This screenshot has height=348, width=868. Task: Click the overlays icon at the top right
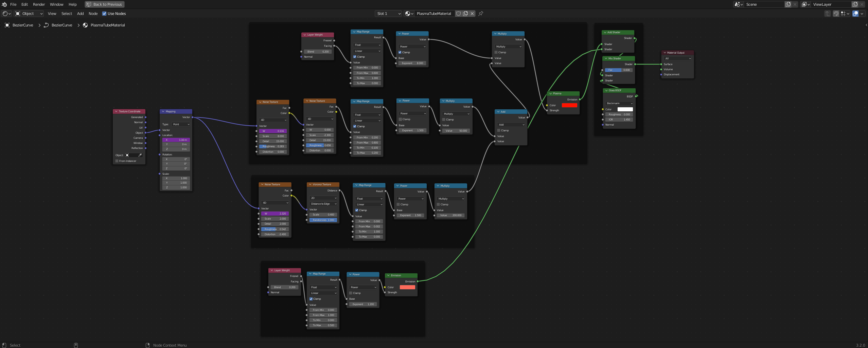[855, 14]
